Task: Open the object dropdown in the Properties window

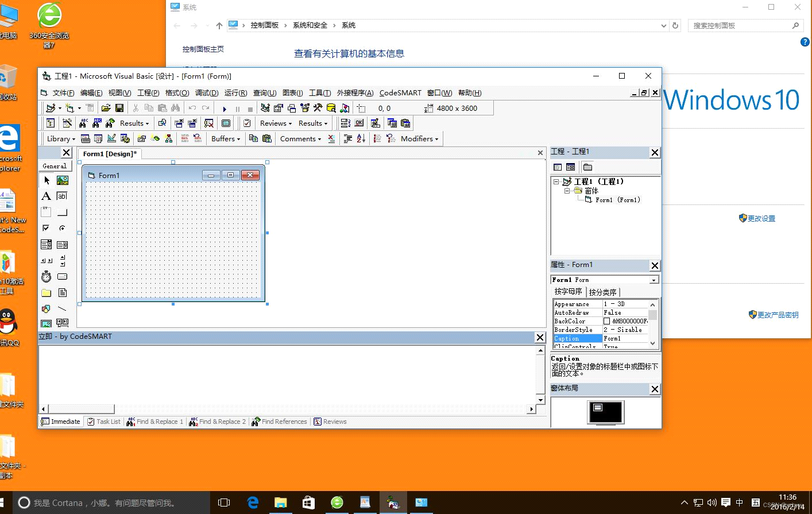Action: [654, 280]
